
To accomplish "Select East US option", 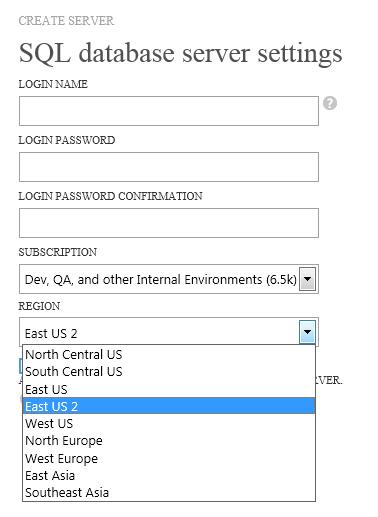I will click(169, 389).
